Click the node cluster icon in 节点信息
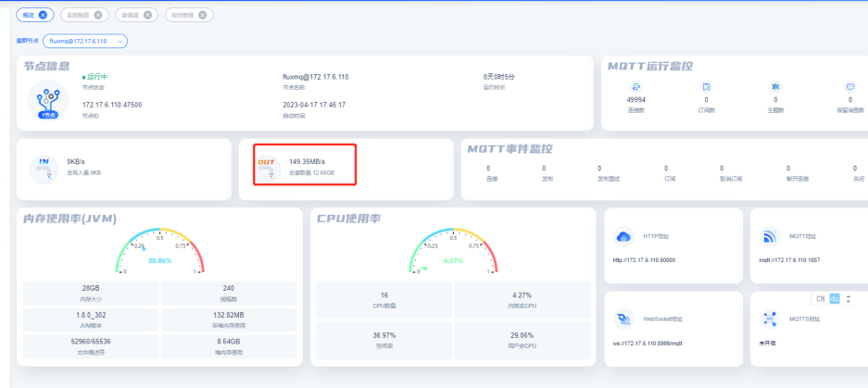This screenshot has width=868, height=388. [48, 100]
